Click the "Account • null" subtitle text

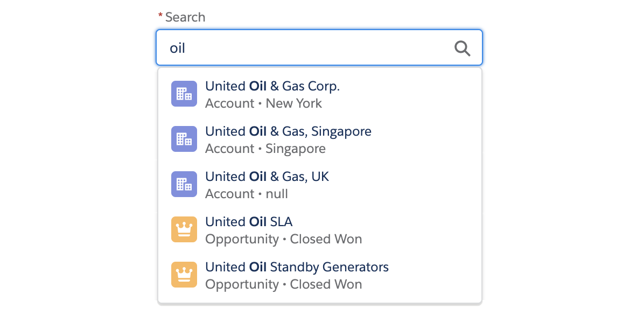click(246, 194)
